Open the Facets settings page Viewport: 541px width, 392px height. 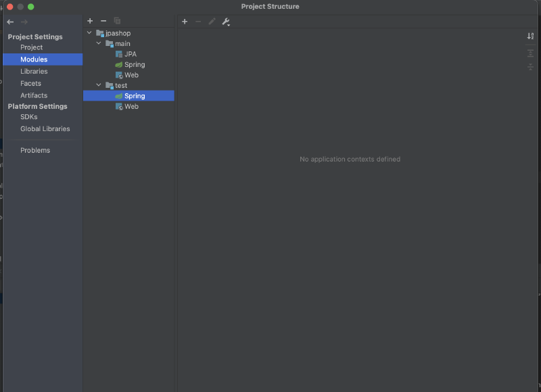pos(30,83)
